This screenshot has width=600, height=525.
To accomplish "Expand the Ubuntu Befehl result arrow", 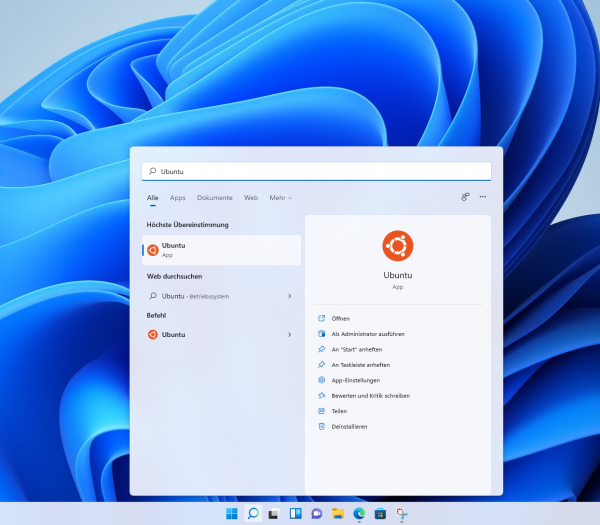I will click(289, 334).
